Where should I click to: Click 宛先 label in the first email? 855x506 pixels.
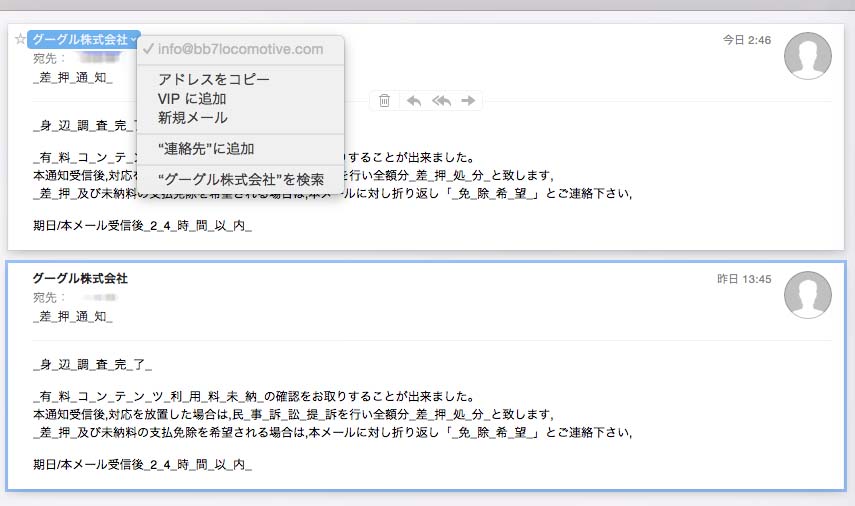(49, 58)
